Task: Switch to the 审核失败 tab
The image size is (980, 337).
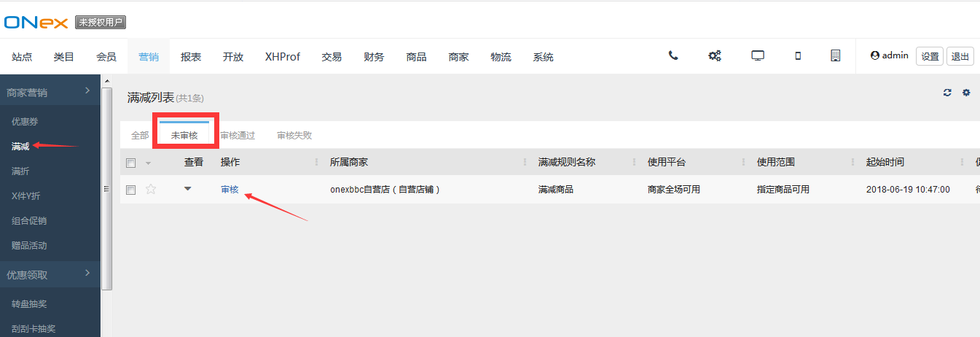Action: [294, 135]
